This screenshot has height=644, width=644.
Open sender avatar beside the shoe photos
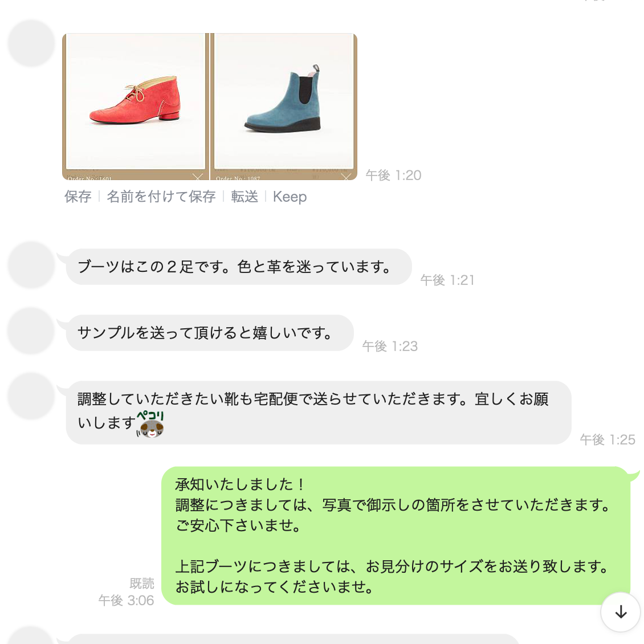pos(31,43)
